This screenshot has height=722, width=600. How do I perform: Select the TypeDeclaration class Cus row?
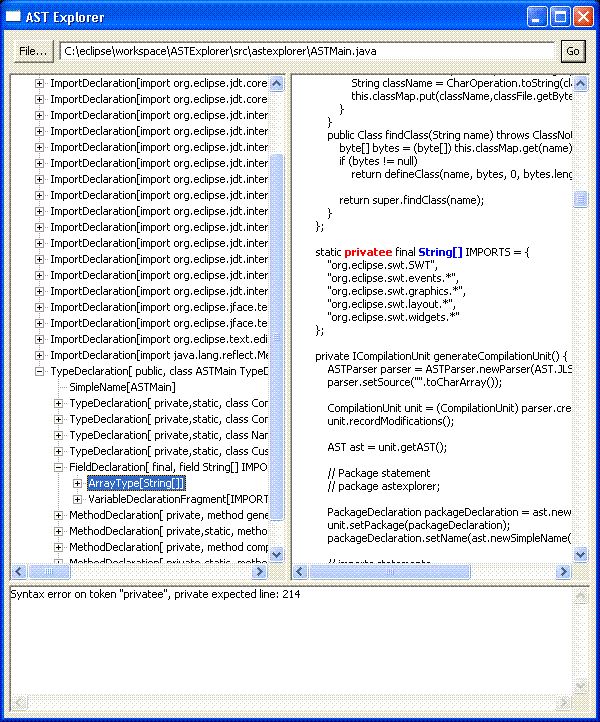point(169,451)
